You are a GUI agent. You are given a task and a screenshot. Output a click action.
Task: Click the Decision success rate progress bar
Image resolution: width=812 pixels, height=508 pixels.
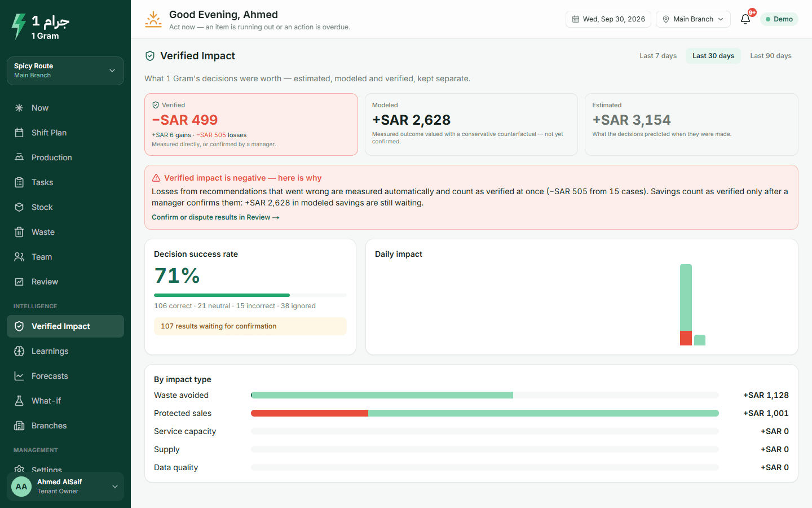point(250,295)
